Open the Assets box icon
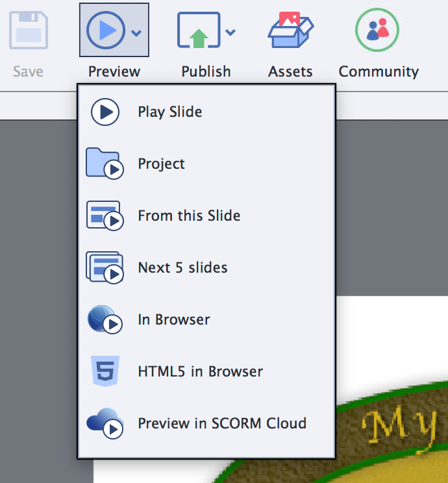The width and height of the screenshot is (448, 483). pyautogui.click(x=290, y=30)
